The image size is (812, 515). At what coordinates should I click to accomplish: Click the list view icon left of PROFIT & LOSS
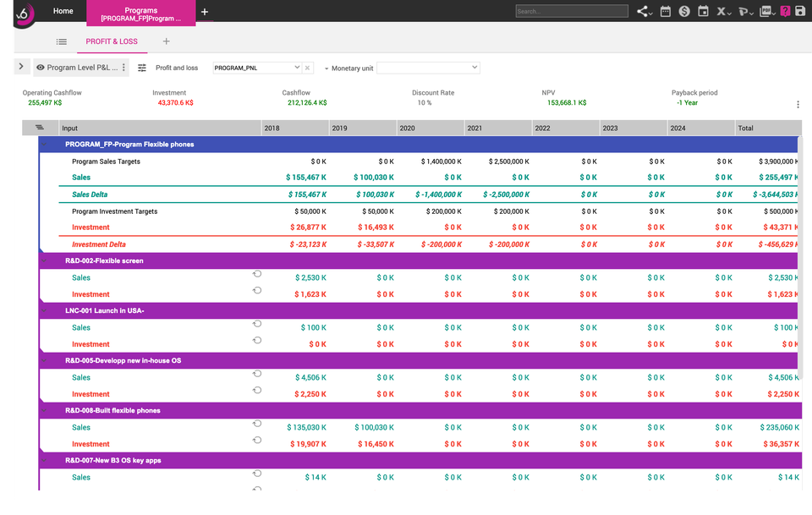[61, 41]
